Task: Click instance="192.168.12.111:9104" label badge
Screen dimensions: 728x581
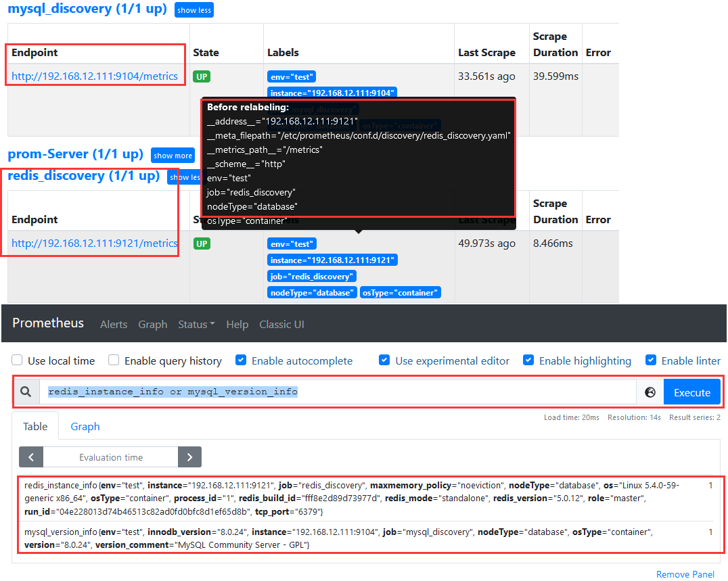Action: (x=332, y=93)
